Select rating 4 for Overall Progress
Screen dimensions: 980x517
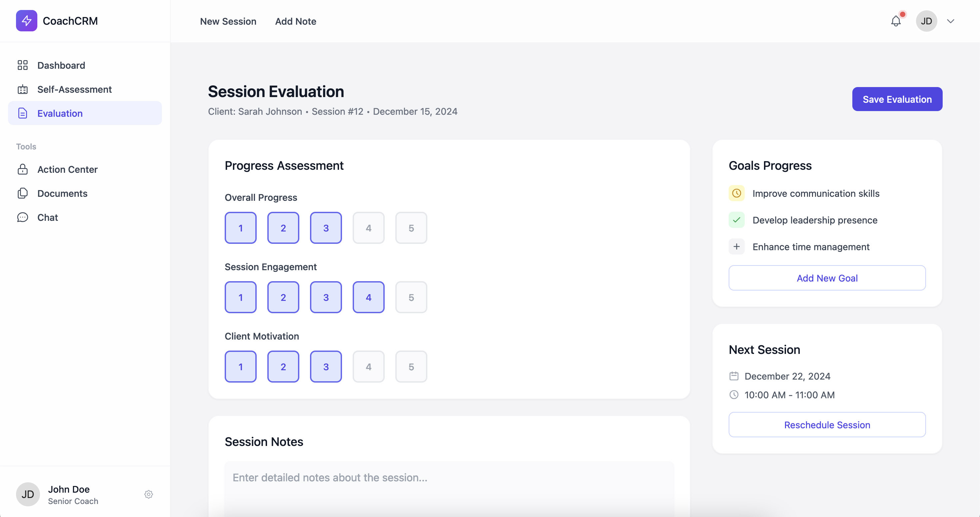(x=369, y=227)
